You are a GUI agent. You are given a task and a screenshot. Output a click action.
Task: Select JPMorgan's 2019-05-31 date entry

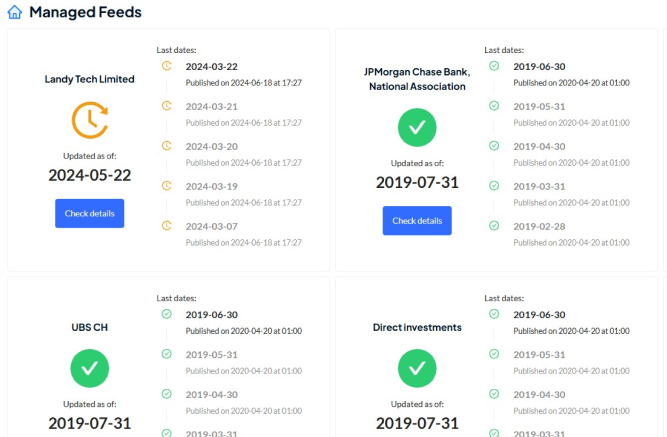tap(539, 107)
